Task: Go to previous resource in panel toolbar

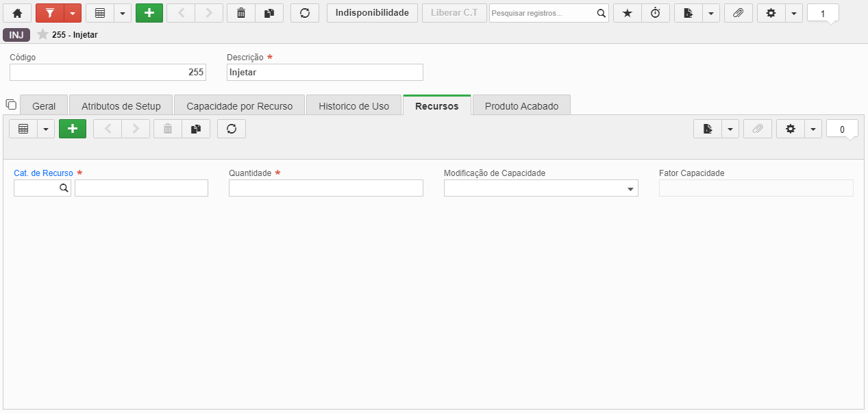Action: click(108, 129)
